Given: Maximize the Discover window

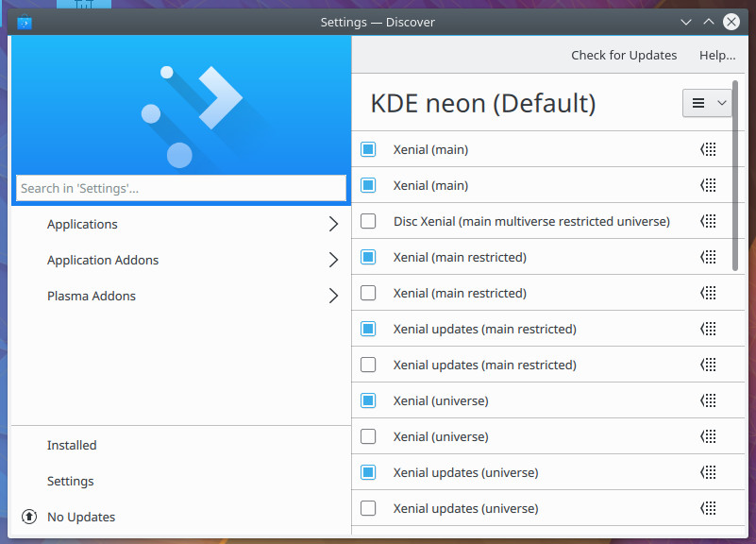Looking at the screenshot, I should pos(708,22).
